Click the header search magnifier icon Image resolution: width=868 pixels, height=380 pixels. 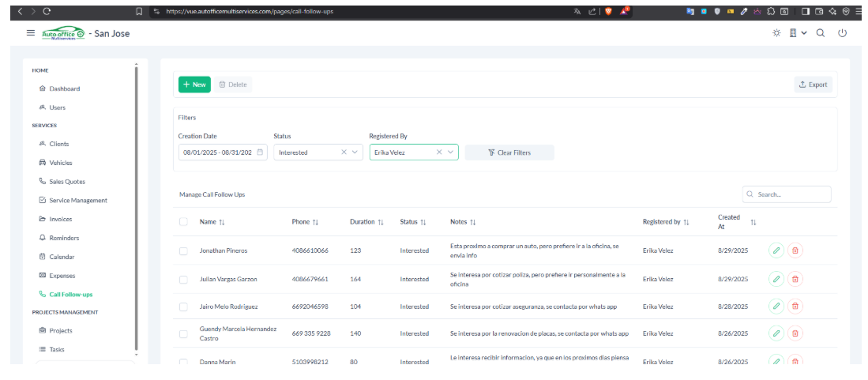[821, 33]
